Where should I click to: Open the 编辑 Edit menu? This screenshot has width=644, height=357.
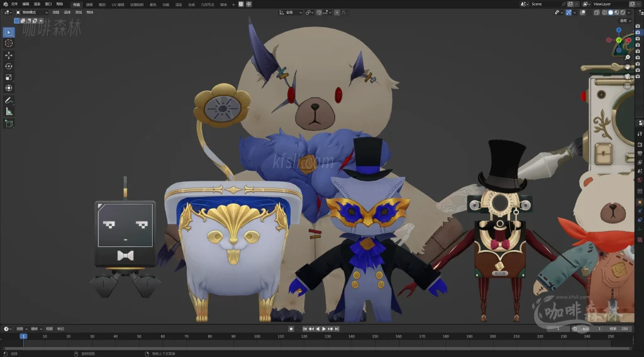(25, 4)
